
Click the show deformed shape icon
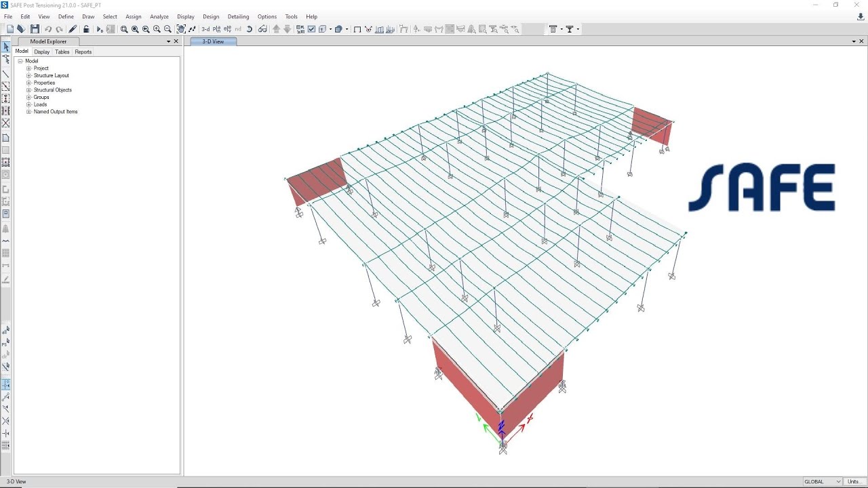click(368, 29)
